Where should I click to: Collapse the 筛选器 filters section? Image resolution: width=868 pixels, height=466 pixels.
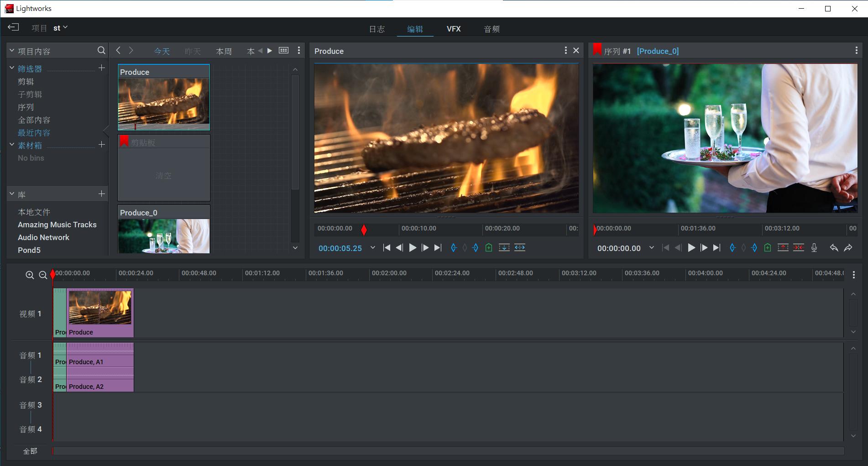click(12, 68)
